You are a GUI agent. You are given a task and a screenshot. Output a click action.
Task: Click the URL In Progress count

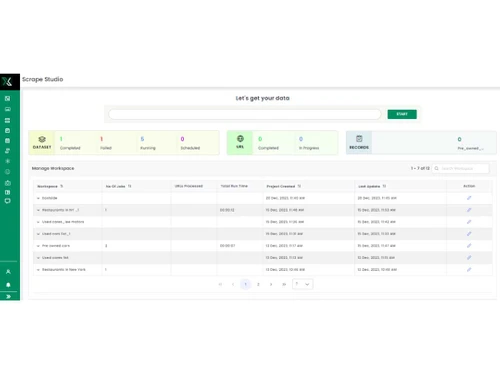(301, 139)
